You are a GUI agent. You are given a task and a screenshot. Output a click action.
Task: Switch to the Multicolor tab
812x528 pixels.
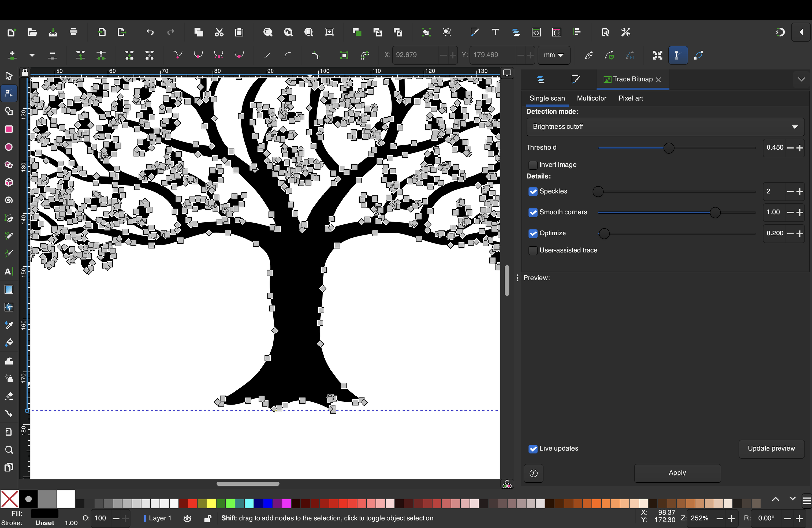tap(591, 98)
